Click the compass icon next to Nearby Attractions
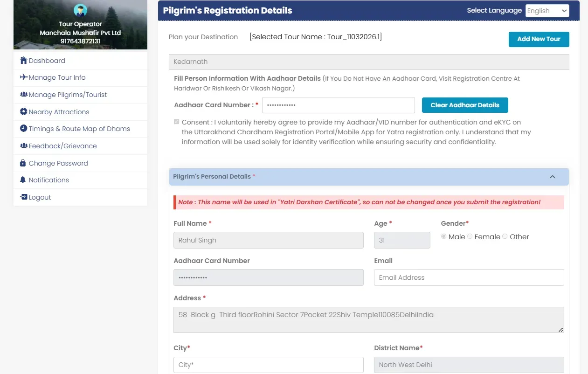 (23, 111)
